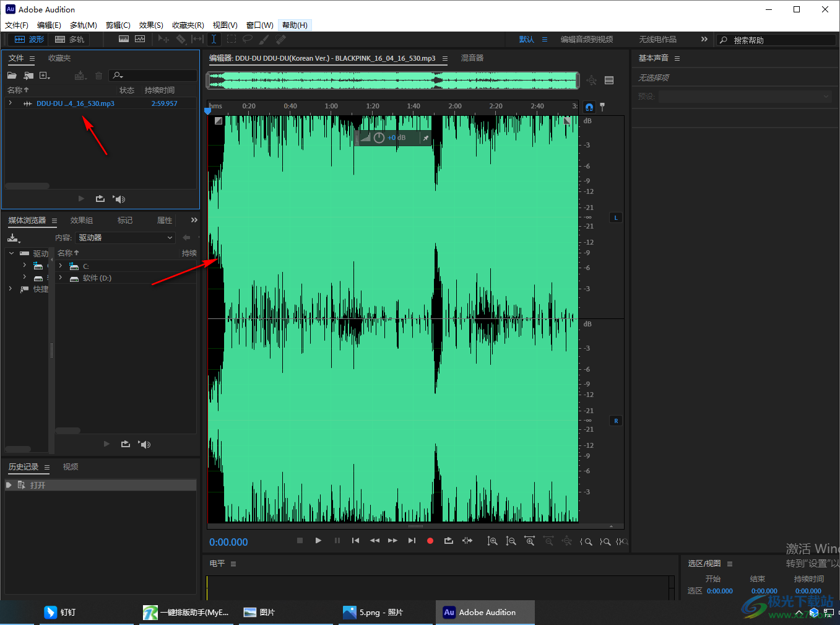The height and width of the screenshot is (625, 840).
Task: Select the Paintbrush Selection tool
Action: point(264,39)
